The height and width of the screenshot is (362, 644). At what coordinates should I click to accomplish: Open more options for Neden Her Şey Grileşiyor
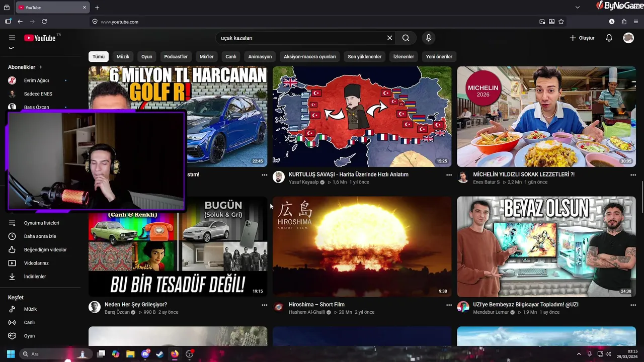(264, 305)
